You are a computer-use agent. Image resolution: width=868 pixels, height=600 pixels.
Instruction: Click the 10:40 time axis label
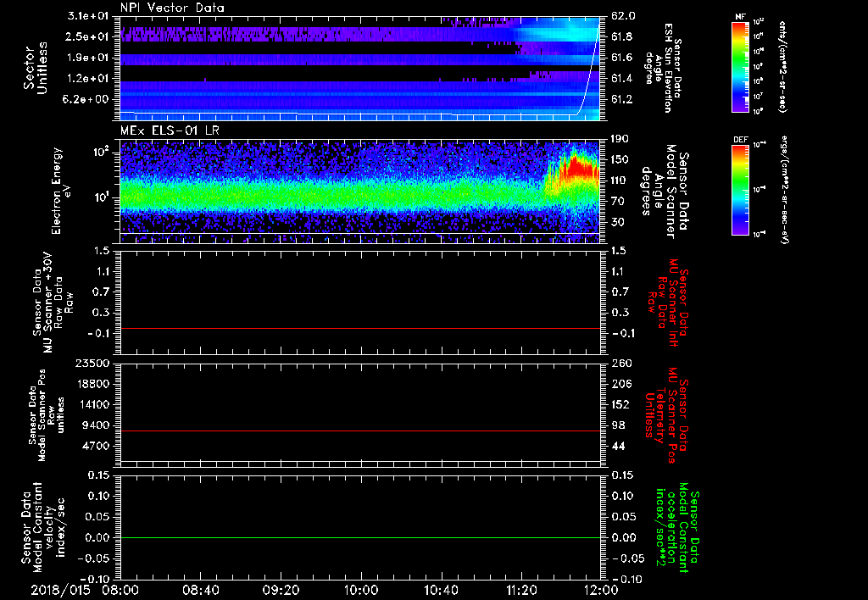coord(442,588)
